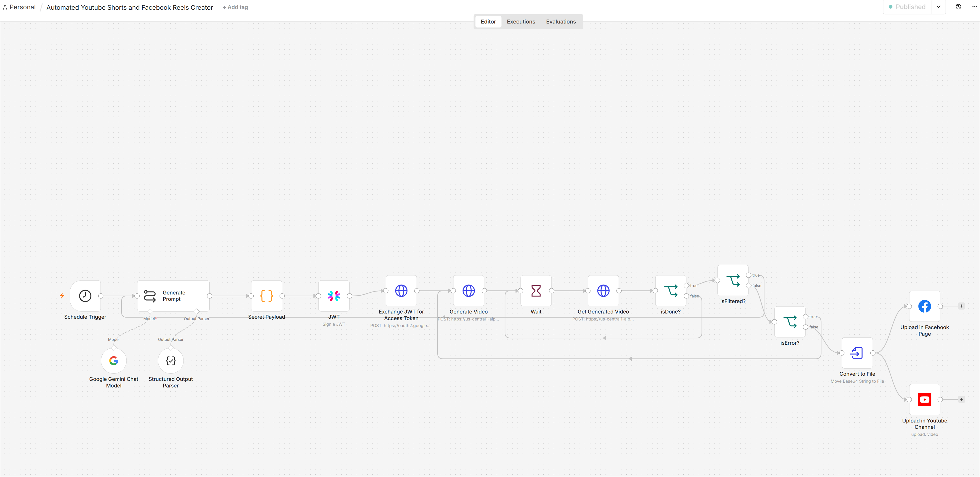Expand the Published dropdown chevron
The image size is (980, 477).
coord(938,7)
